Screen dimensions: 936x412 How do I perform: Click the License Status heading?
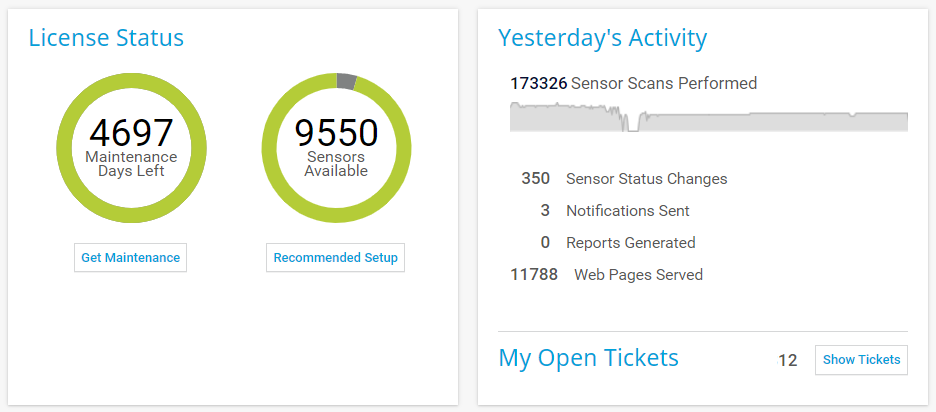[106, 38]
